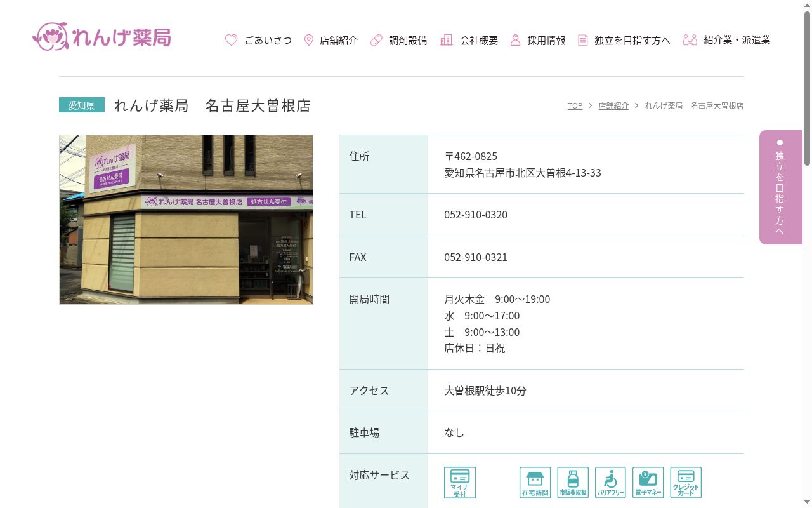Click the page heading れんげ薬局 名古屋大曽根店
The height and width of the screenshot is (508, 812).
213,105
